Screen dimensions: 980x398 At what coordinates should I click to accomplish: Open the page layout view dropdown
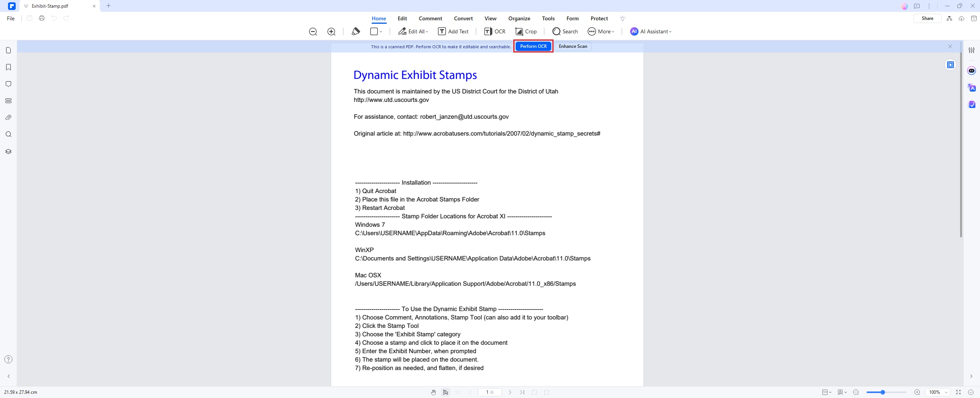tap(842, 392)
